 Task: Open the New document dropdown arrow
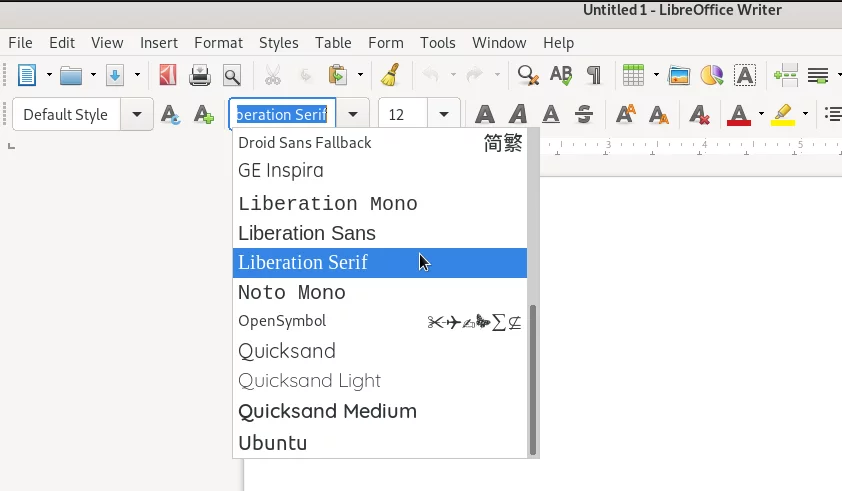click(x=49, y=75)
